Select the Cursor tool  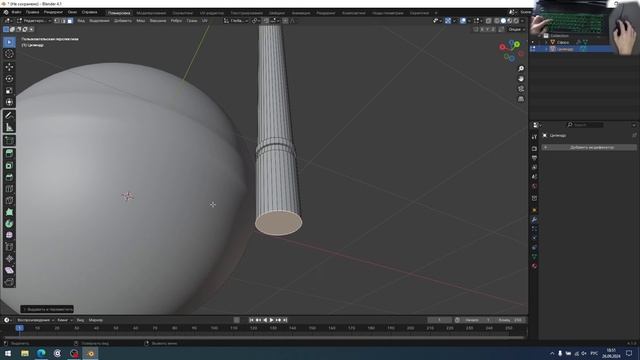click(9, 54)
